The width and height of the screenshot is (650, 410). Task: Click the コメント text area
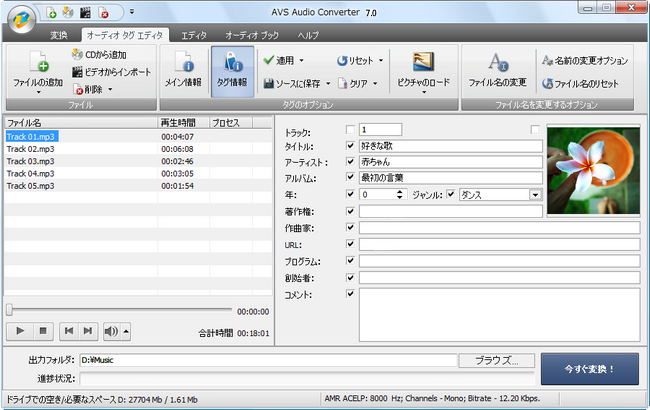coord(500,315)
